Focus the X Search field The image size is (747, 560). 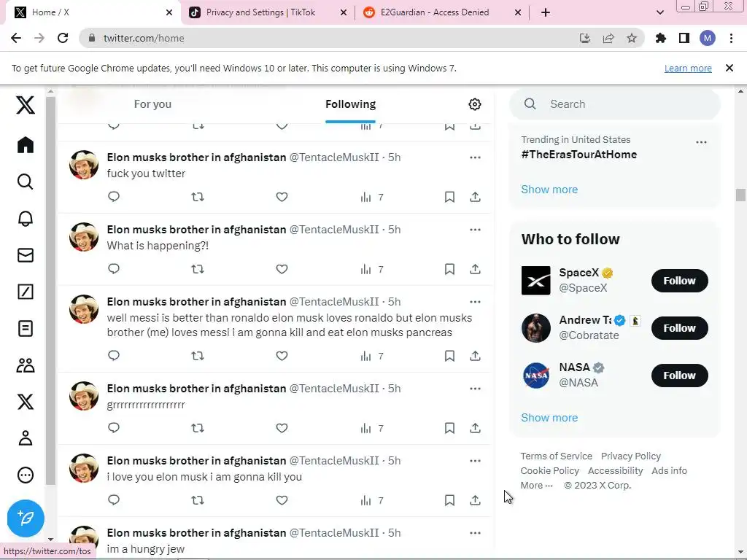[x=614, y=104]
